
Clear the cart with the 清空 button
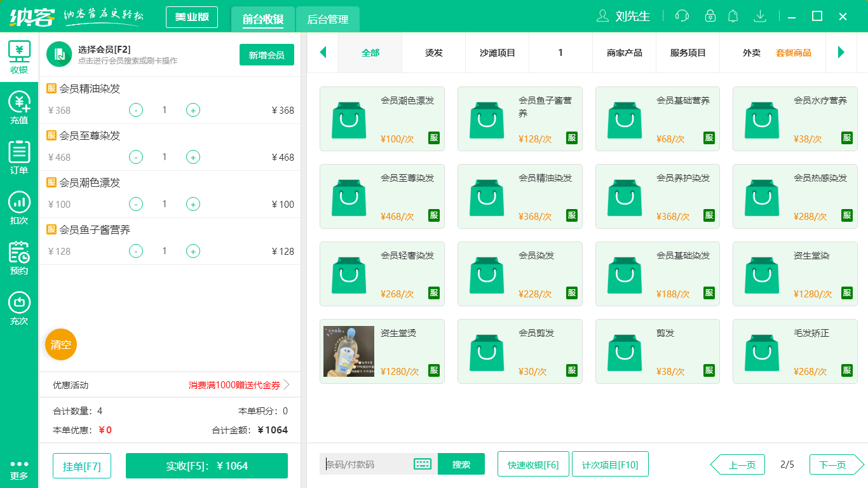pos(60,344)
